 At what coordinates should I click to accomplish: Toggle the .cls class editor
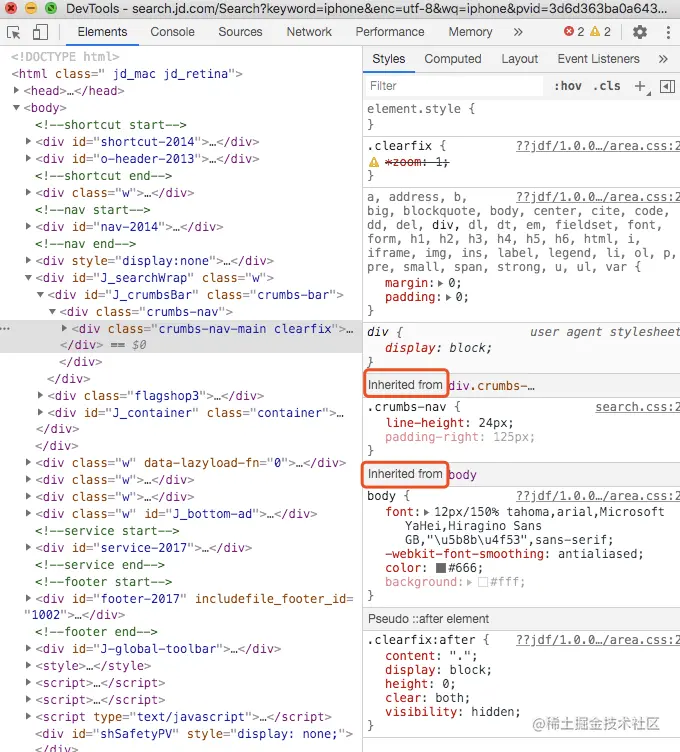(607, 86)
